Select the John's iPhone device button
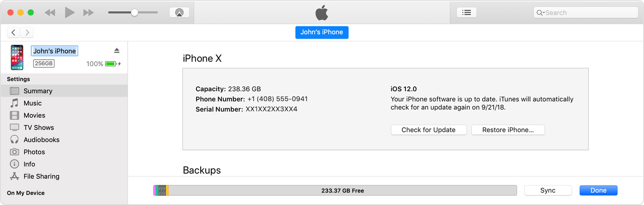Viewport: 644px width, 205px height. click(322, 32)
